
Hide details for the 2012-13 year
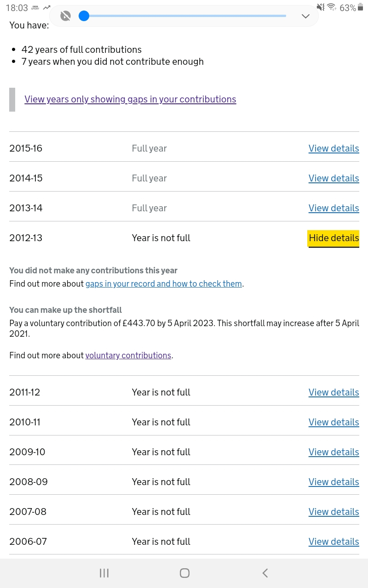(x=333, y=238)
